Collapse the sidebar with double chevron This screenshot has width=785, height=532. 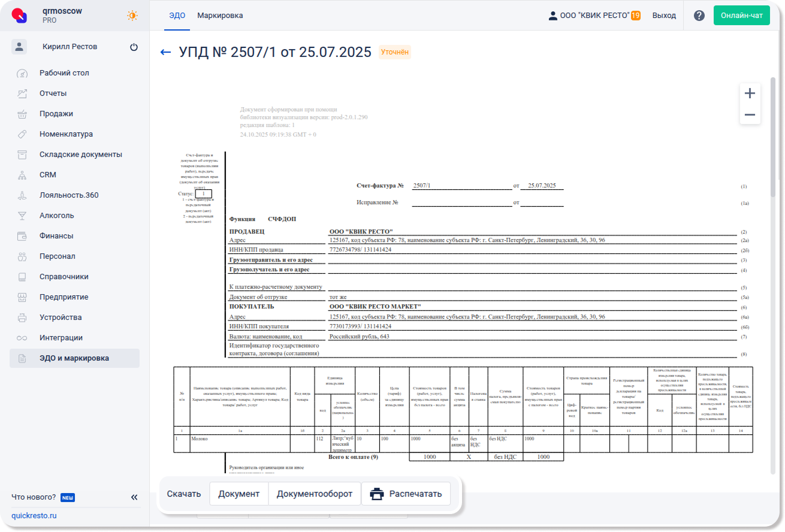coord(134,497)
